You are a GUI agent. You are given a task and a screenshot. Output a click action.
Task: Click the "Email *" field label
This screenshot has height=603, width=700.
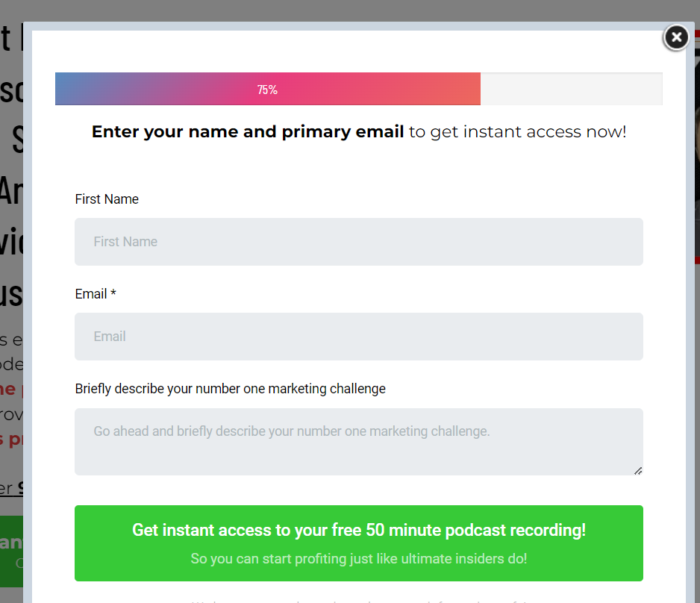pos(96,294)
